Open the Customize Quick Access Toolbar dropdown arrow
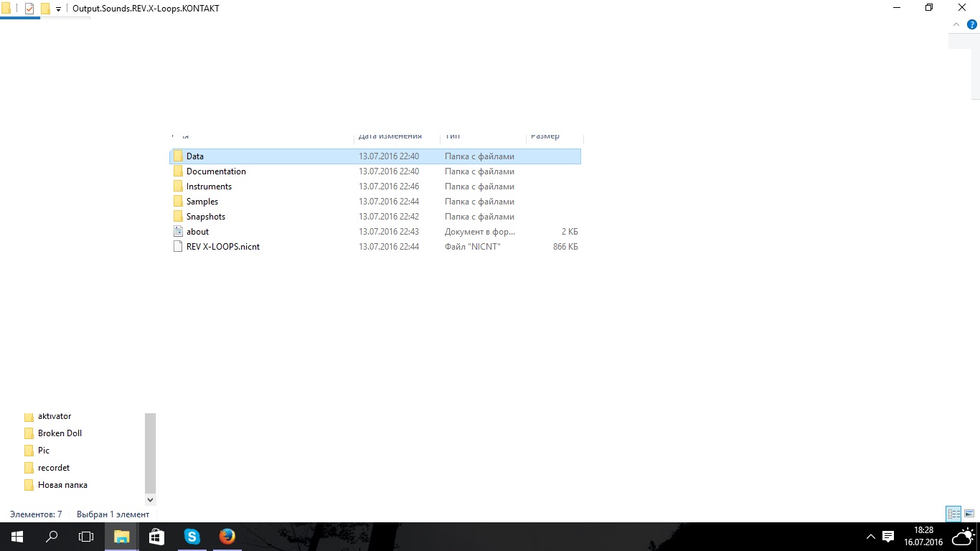 58,9
